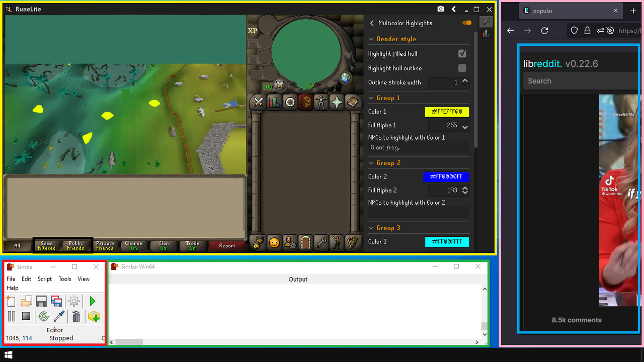The width and height of the screenshot is (644, 362).
Task: Click the special attack crossed-swords orb
Action: (280, 85)
